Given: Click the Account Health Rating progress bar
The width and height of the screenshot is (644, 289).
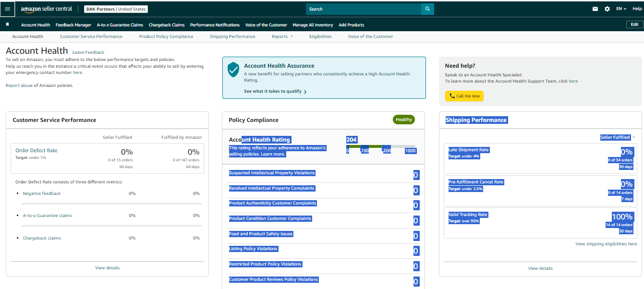Looking at the screenshot, I should 381,146.
